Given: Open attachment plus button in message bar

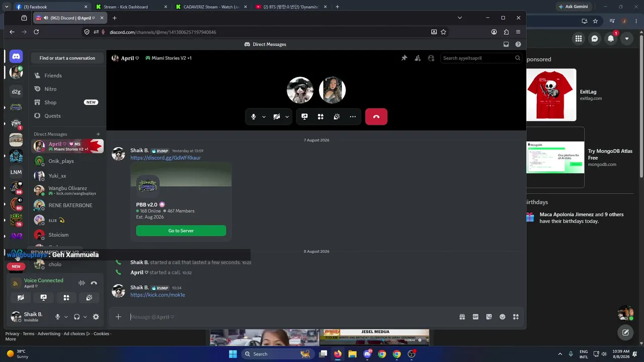Looking at the screenshot, I should point(118,317).
